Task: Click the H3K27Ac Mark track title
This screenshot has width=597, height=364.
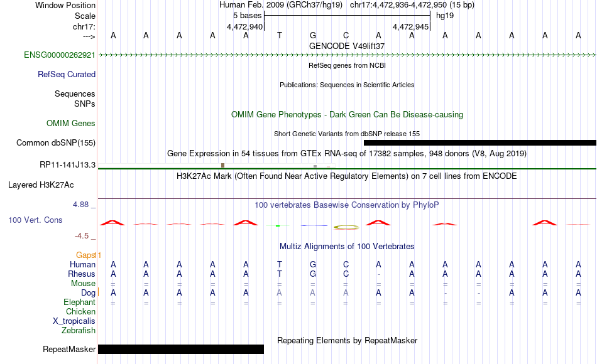Action: 347,176
